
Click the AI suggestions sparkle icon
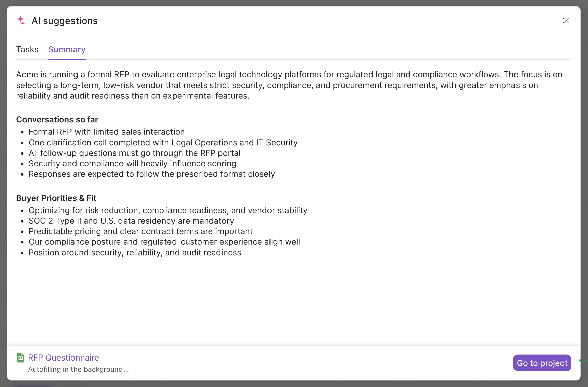21,21
